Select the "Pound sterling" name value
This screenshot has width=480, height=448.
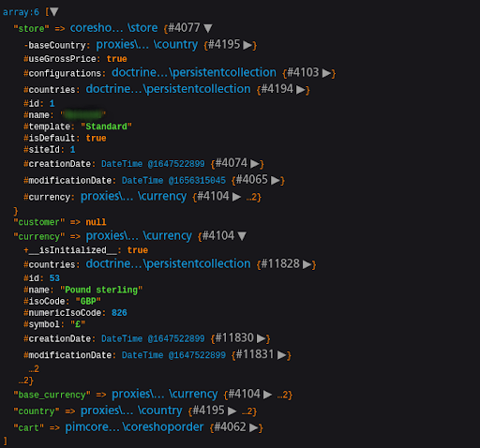coord(101,290)
